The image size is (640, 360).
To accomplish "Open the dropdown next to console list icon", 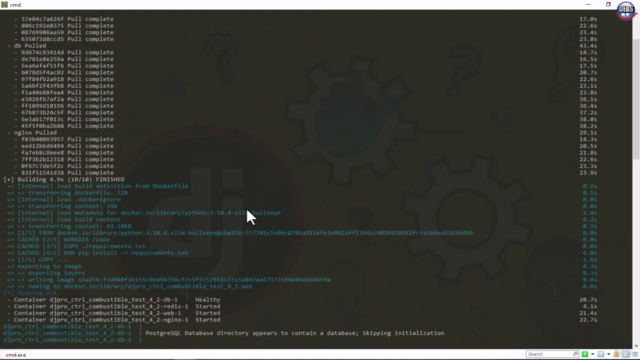I will 609,354.
